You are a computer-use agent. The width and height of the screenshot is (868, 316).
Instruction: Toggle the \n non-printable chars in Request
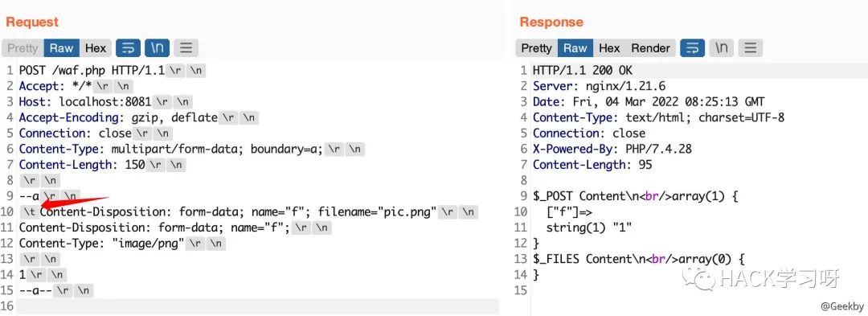(157, 48)
